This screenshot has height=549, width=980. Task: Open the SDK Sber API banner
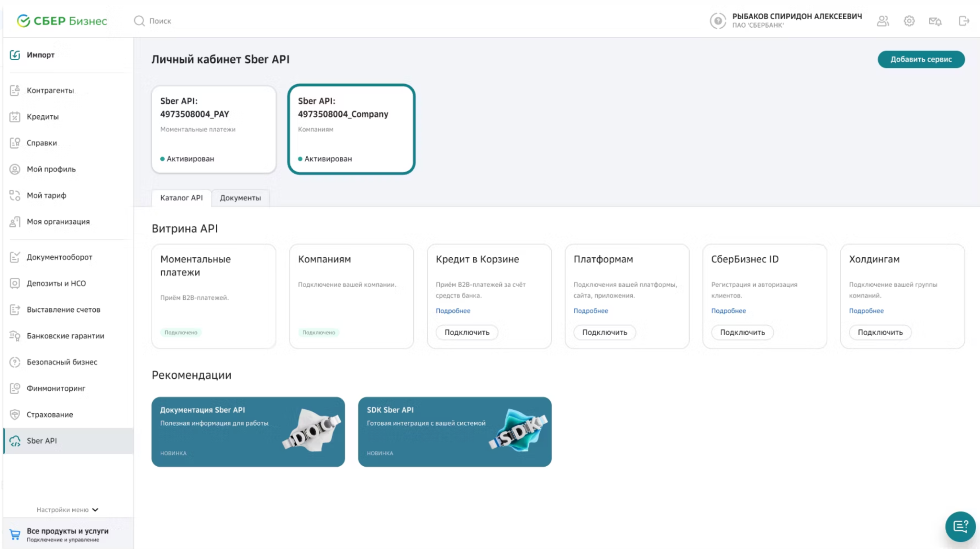point(455,432)
